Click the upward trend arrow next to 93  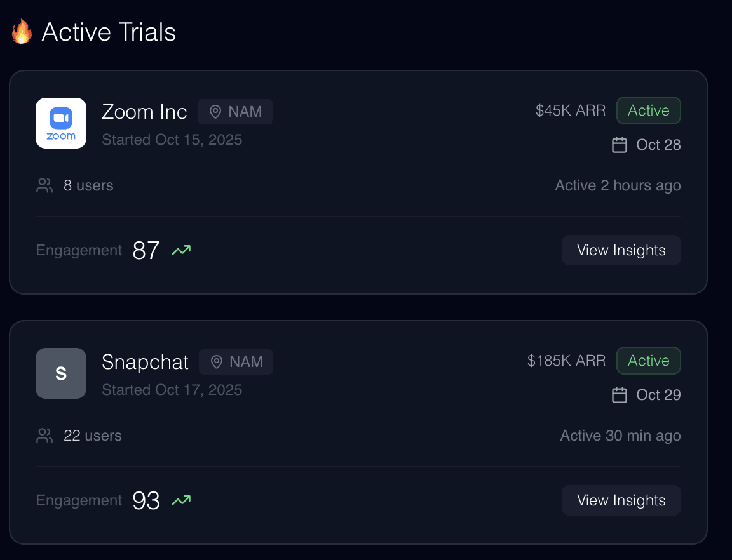181,501
